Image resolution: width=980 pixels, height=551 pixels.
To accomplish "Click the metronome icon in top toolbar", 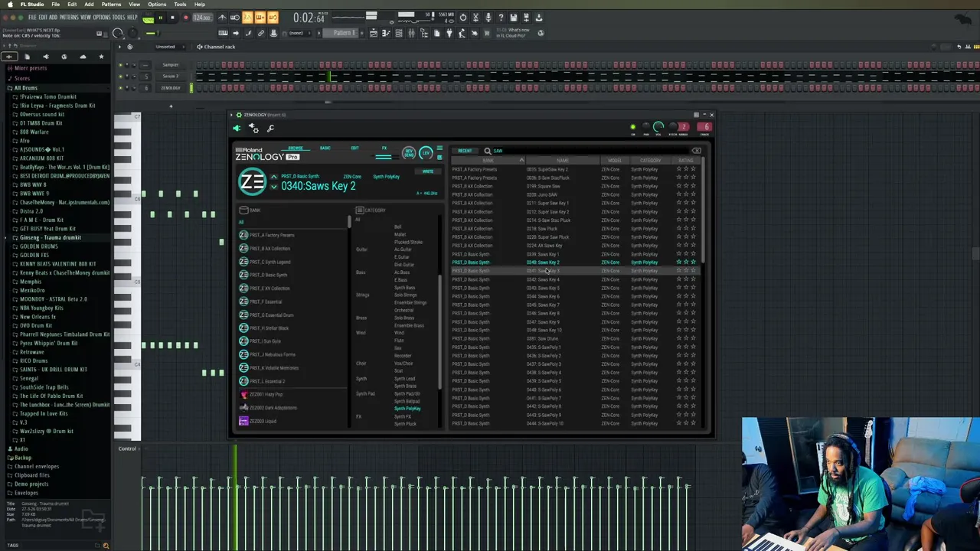I will click(x=222, y=17).
